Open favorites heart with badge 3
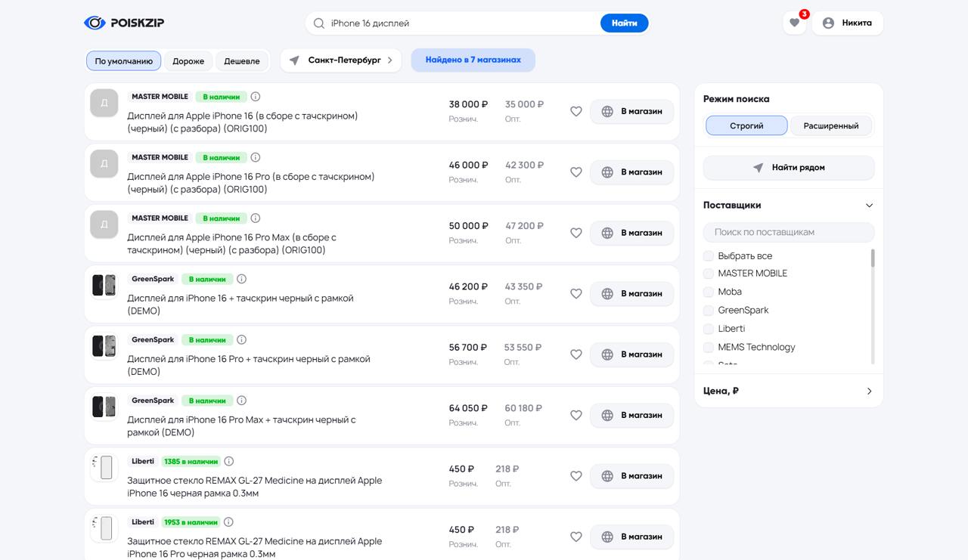Screen dimensions: 968x560 tap(794, 23)
